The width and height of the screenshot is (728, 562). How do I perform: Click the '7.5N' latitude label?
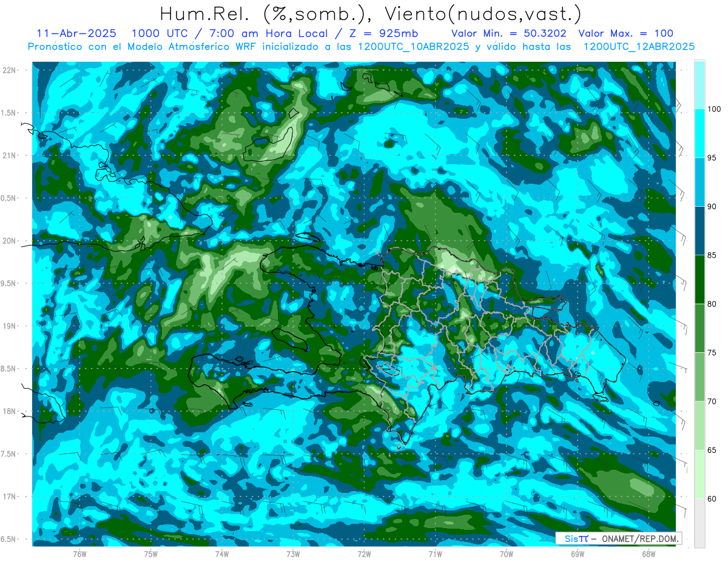coord(9,454)
